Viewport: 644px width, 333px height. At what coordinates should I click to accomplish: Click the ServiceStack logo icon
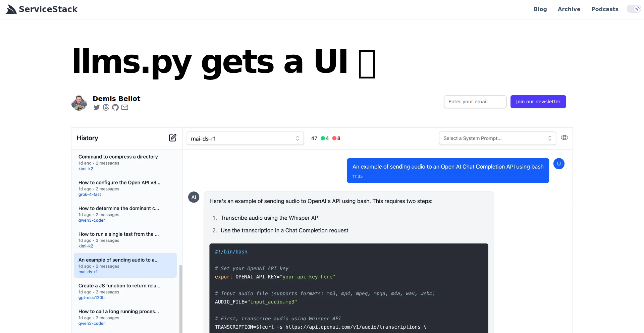(x=11, y=9)
